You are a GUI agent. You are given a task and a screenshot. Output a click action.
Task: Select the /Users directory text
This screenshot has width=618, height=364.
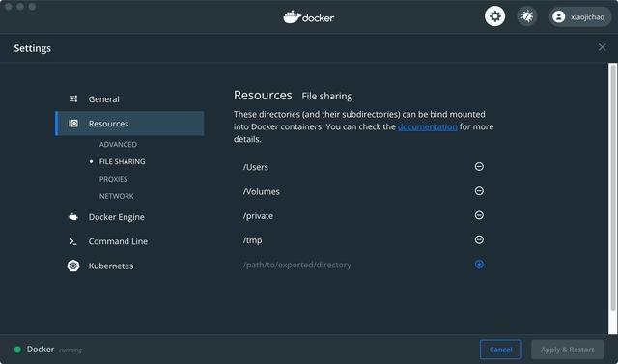[x=255, y=167]
